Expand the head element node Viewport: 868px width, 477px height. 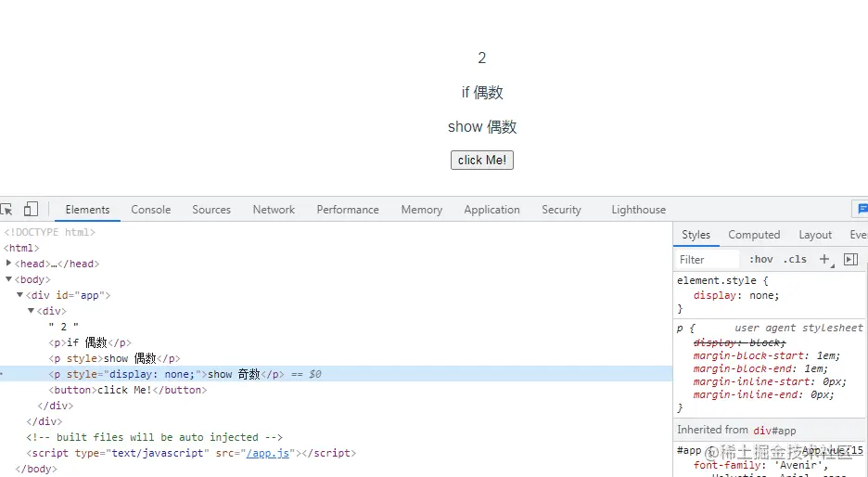(8, 264)
